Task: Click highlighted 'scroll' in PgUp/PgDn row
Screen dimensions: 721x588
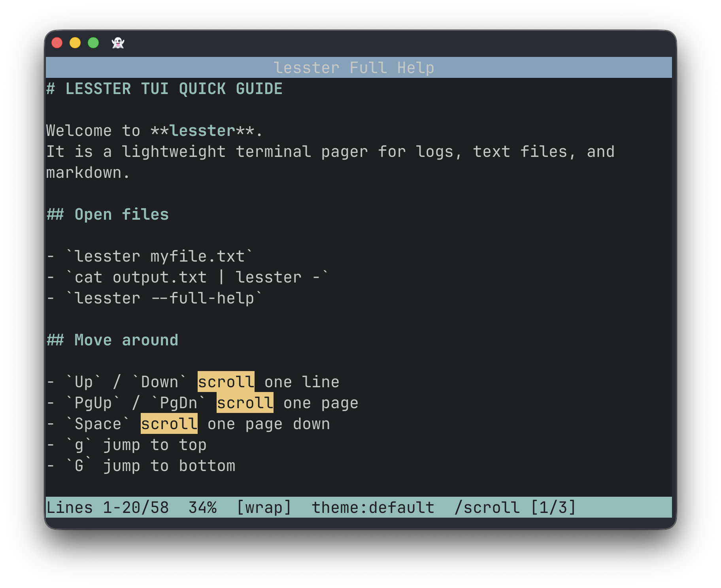Action: [245, 403]
